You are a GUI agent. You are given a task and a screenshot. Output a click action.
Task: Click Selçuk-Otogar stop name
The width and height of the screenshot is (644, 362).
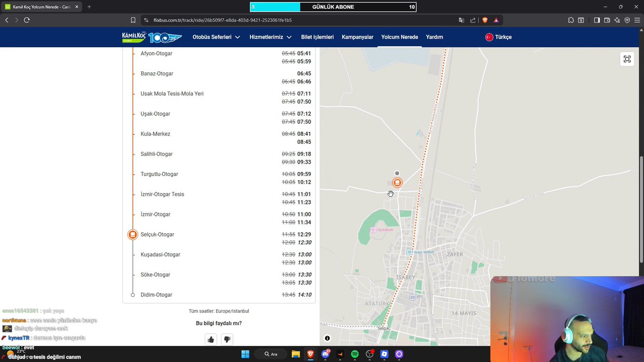click(157, 234)
